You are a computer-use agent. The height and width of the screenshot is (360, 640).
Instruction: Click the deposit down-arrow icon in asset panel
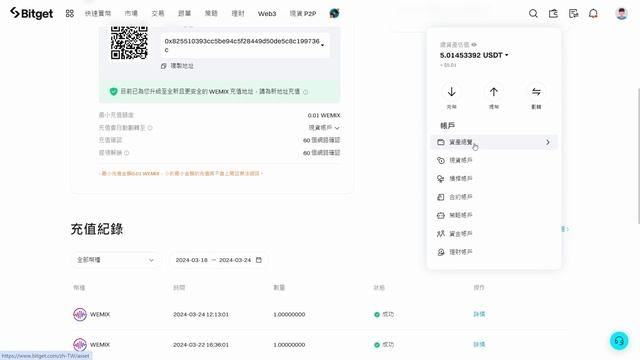click(x=451, y=92)
